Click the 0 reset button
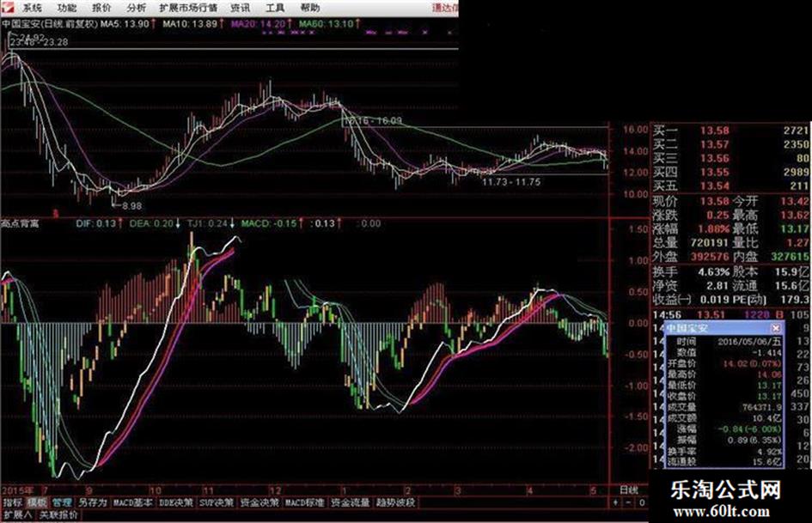The height and width of the screenshot is (523, 812). (642, 502)
